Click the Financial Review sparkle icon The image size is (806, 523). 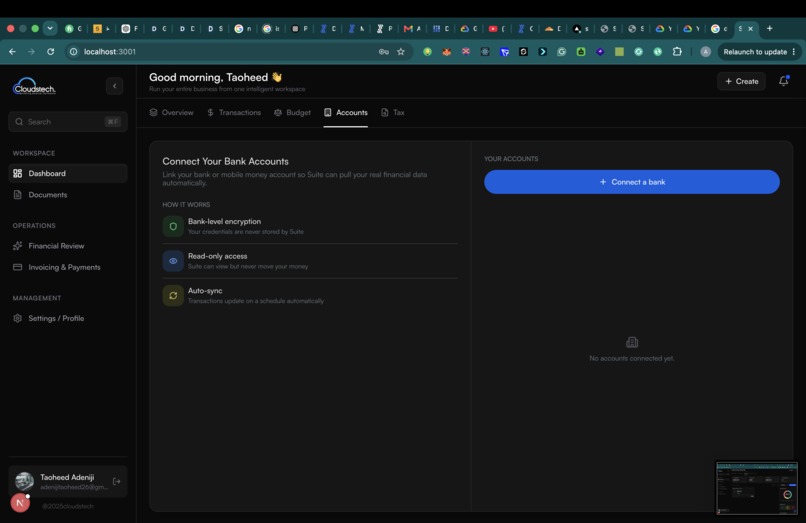click(17, 246)
